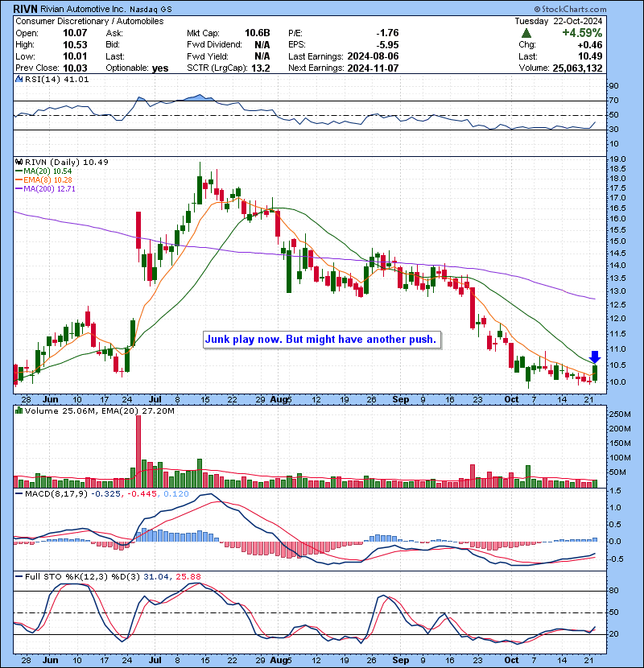Viewport: 644px width, 668px height.
Task: Click the RIVN (Daily) 10.49 chart label
Action: [x=67, y=162]
